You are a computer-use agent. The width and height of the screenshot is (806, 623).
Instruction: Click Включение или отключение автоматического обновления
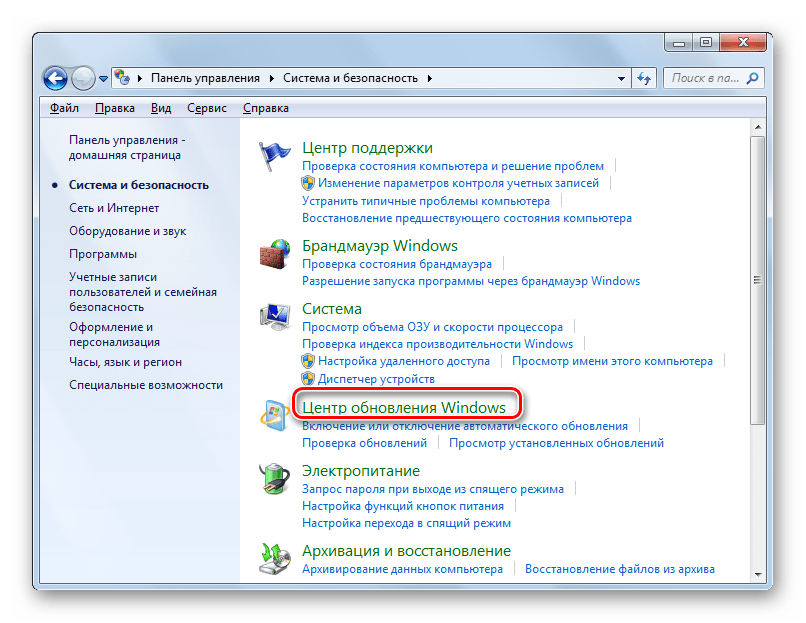point(465,426)
